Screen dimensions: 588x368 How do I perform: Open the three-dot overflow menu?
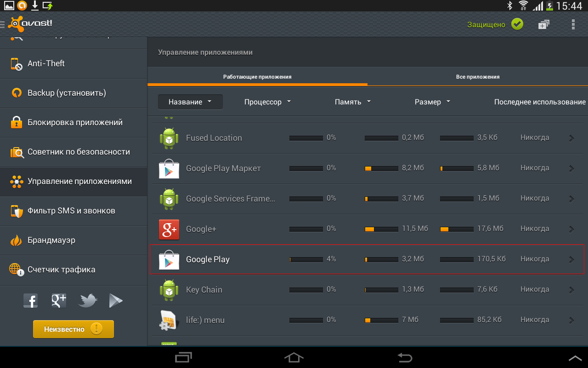coord(573,24)
